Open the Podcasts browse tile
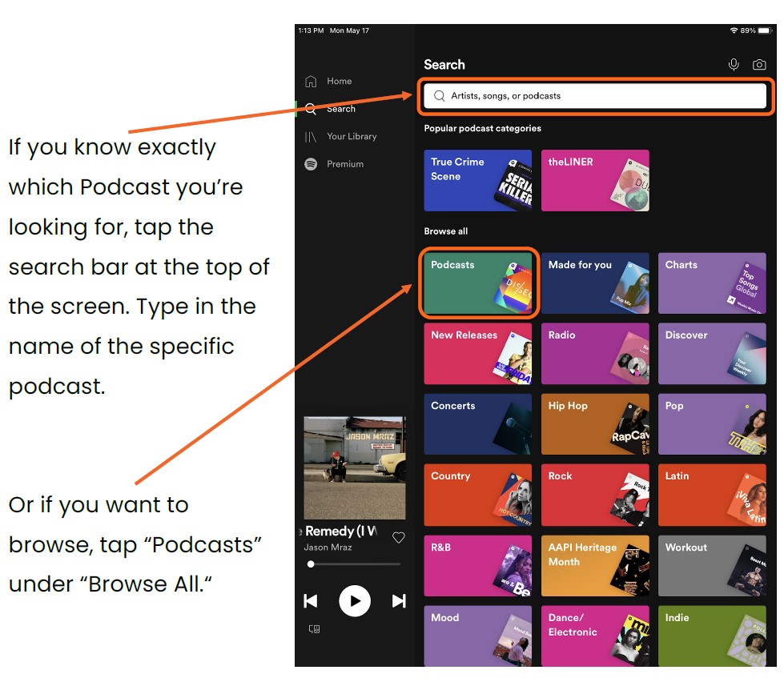Image resolution: width=784 pixels, height=678 pixels. tap(478, 283)
